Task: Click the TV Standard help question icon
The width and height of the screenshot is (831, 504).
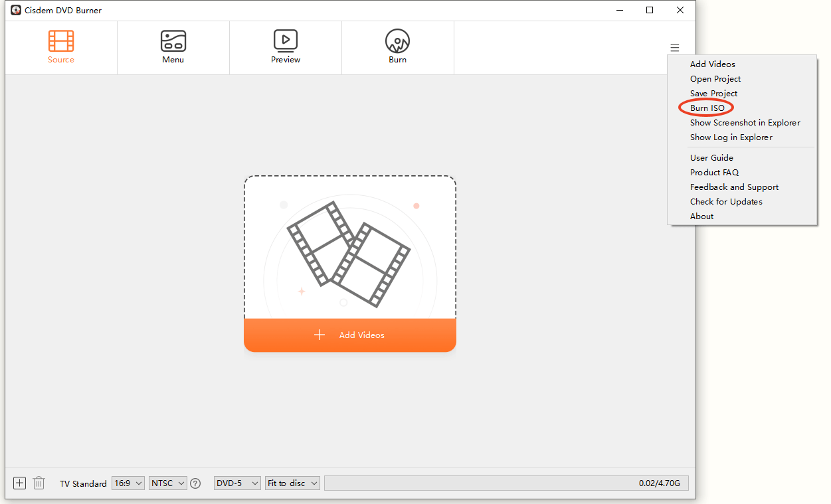Action: (195, 483)
